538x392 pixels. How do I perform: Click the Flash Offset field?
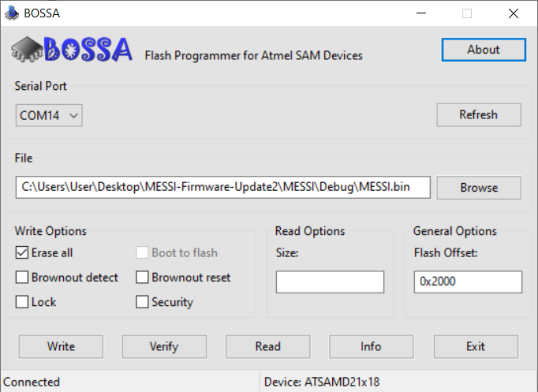[x=468, y=282]
